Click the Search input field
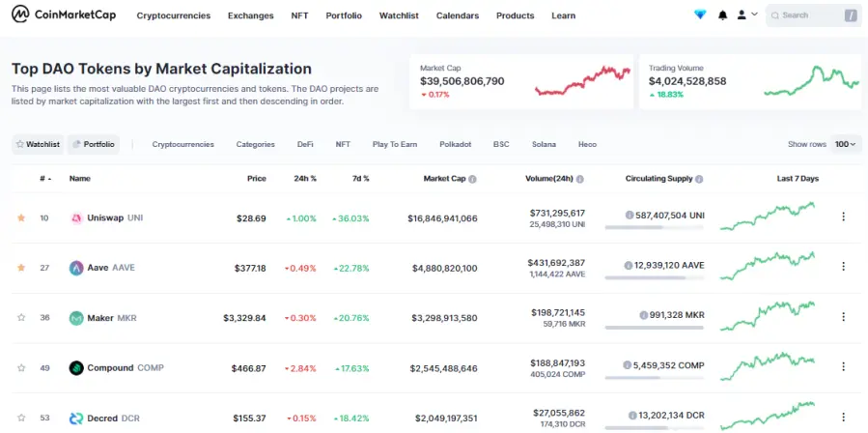The image size is (868, 433). pyautogui.click(x=813, y=15)
